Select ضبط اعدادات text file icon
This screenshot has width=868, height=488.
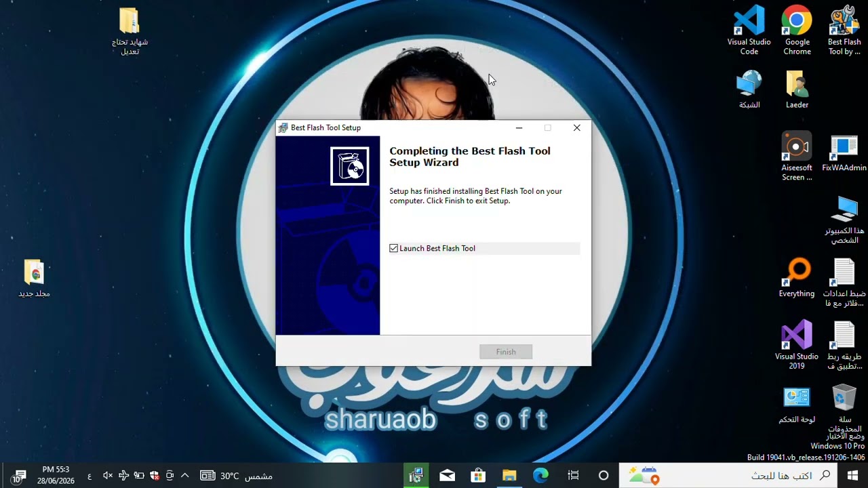[844, 283]
